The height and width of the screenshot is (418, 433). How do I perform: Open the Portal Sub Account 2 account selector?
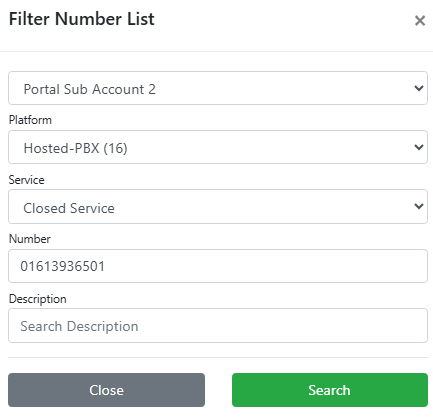click(218, 88)
